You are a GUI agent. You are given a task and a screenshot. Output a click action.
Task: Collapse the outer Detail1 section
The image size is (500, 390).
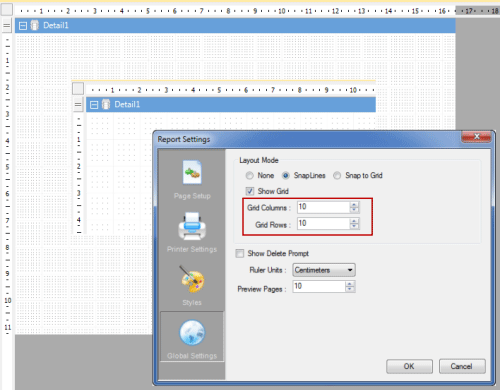[x=23, y=26]
